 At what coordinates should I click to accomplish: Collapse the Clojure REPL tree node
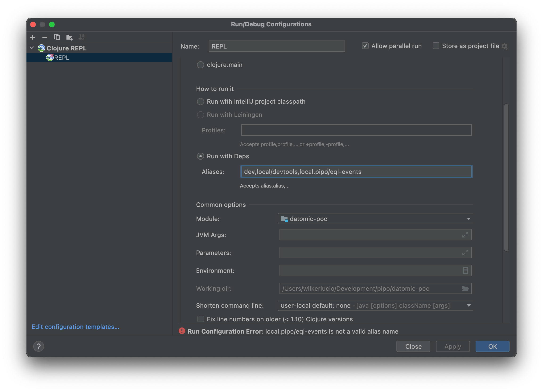coord(32,48)
